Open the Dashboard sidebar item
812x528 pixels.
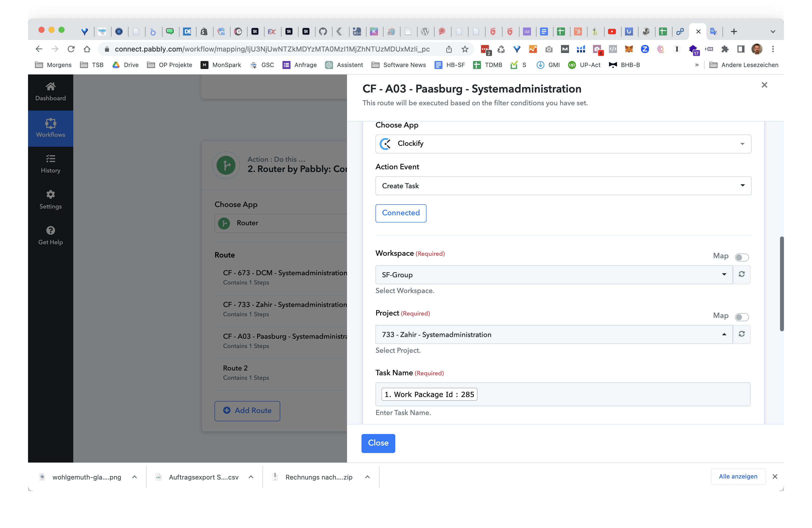pyautogui.click(x=50, y=92)
